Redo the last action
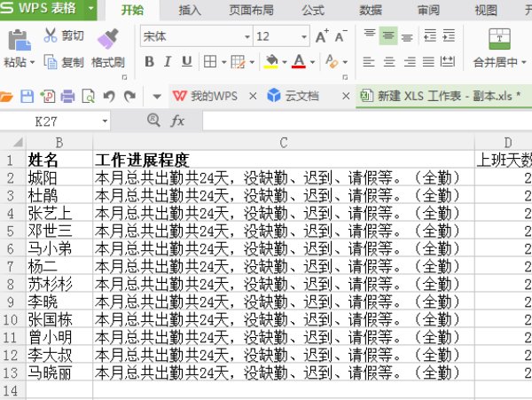The image size is (532, 400). 129,97
